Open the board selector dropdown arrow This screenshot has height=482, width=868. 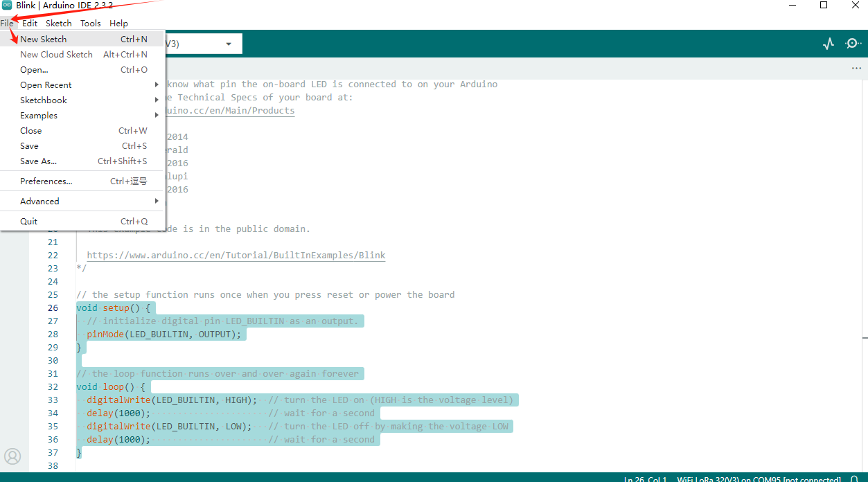pos(229,44)
